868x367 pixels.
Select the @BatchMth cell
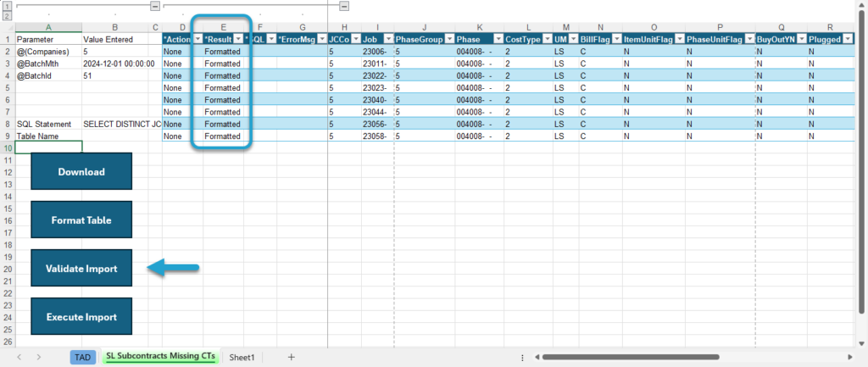[x=48, y=64]
